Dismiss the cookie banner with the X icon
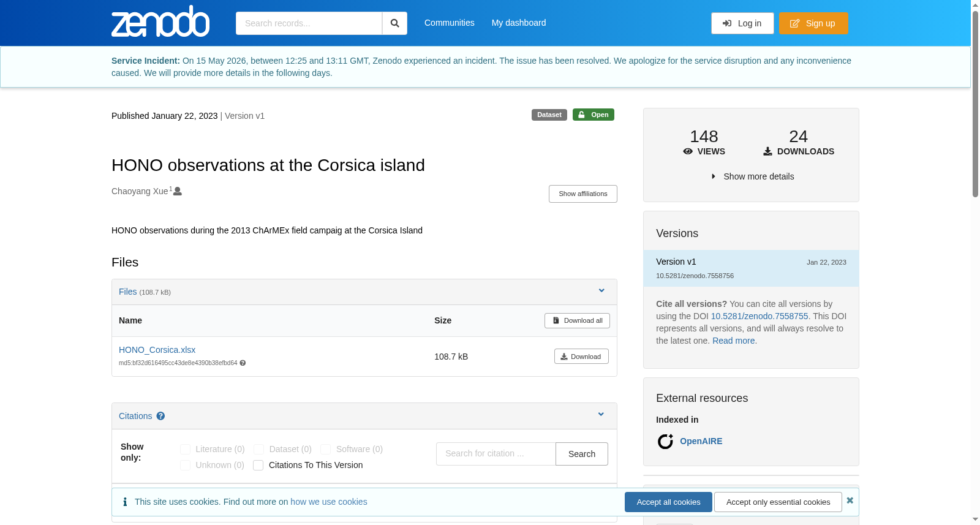This screenshot has width=980, height=525. click(x=850, y=500)
